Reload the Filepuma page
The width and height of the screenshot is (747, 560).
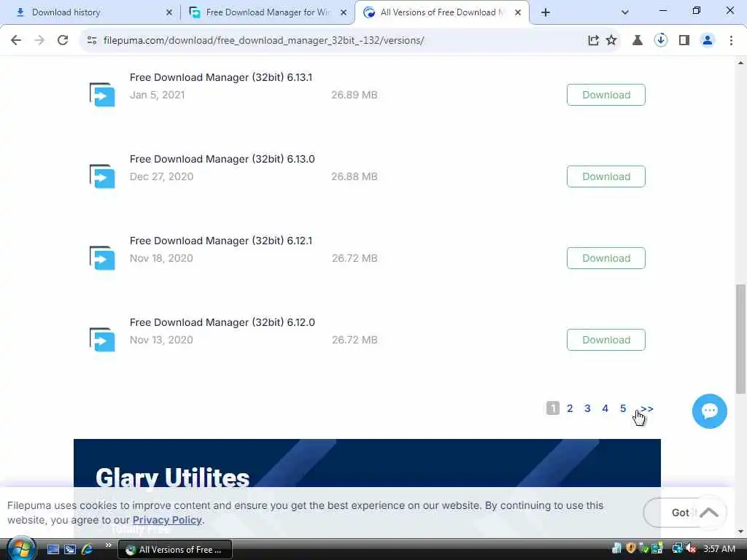pos(63,41)
